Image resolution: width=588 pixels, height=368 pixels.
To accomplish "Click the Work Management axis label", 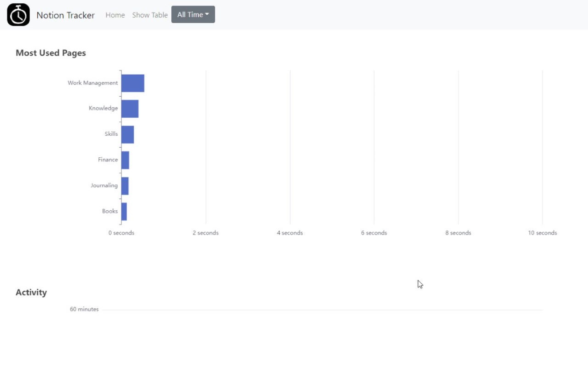I will 92,83.
